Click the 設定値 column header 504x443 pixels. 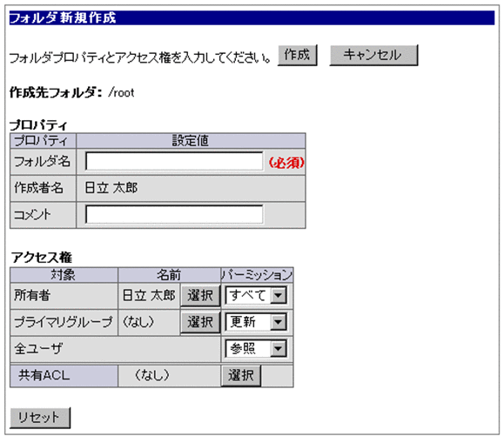191,141
